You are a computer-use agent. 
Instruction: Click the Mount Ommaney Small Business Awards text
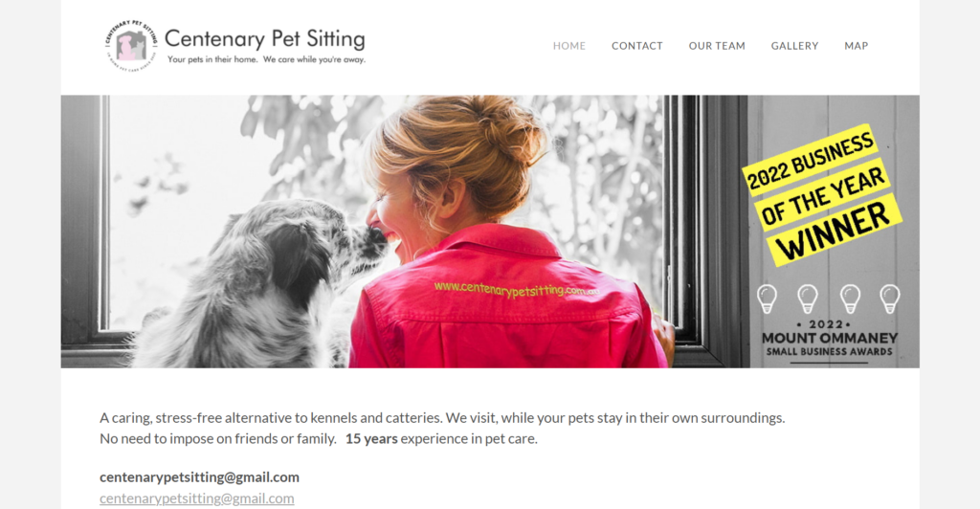830,343
